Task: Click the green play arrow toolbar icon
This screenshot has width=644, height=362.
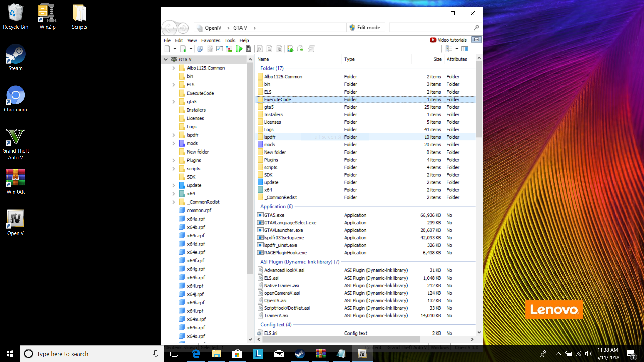Action: [239, 49]
